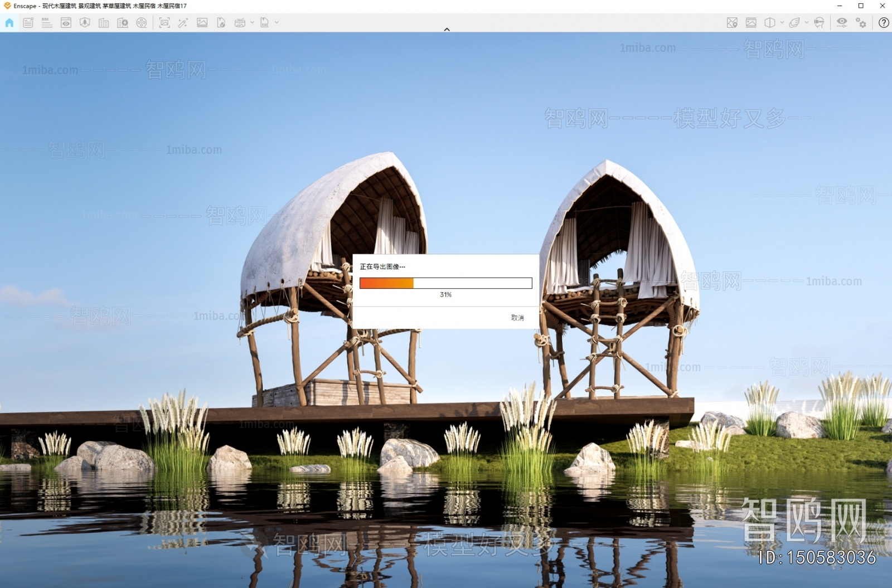This screenshot has height=588, width=892.
Task: Expand the EXE export dropdown arrow
Action: click(x=277, y=23)
